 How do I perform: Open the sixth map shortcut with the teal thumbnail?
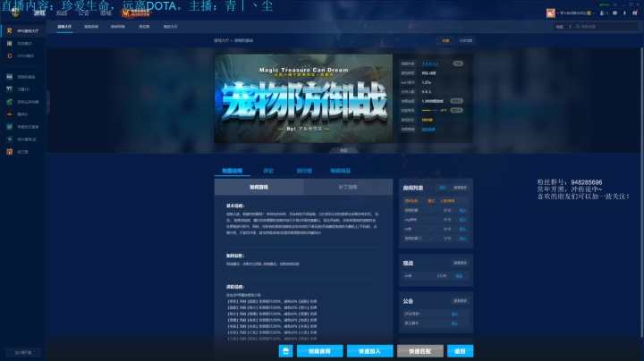tap(10, 139)
